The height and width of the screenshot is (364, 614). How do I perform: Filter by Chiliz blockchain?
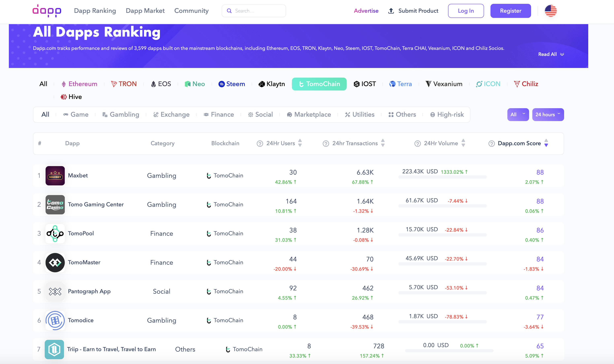526,84
